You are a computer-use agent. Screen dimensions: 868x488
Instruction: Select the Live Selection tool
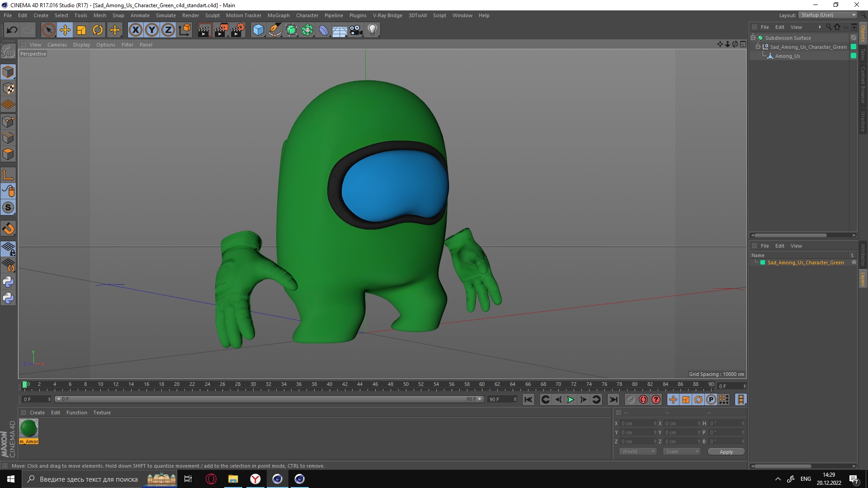[x=48, y=30]
